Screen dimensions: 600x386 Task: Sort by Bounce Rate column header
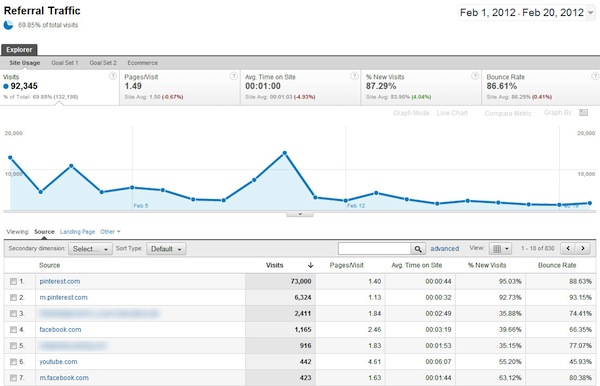pyautogui.click(x=557, y=265)
